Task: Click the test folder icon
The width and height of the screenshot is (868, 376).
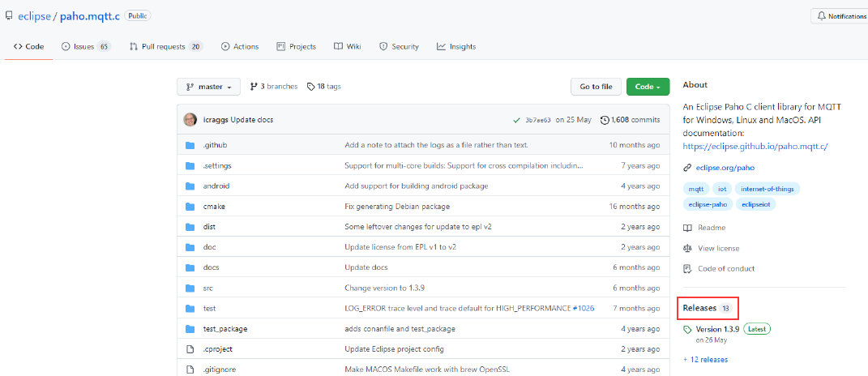Action: (190, 309)
